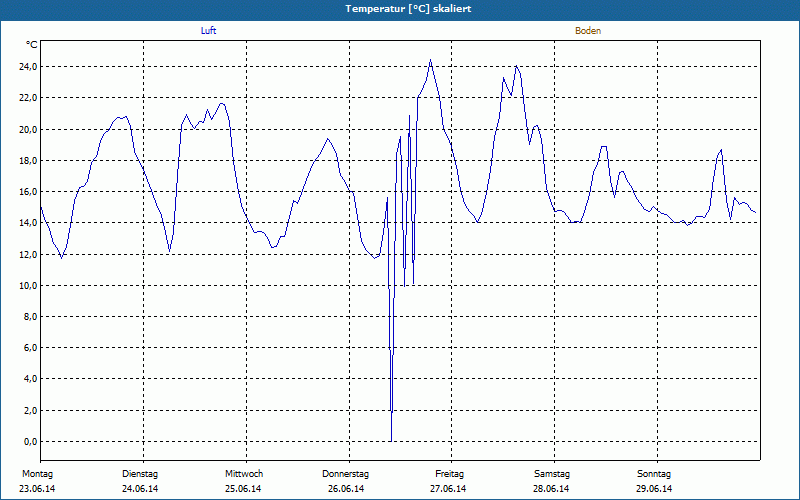Click the 18,0 y-axis value

[30, 161]
